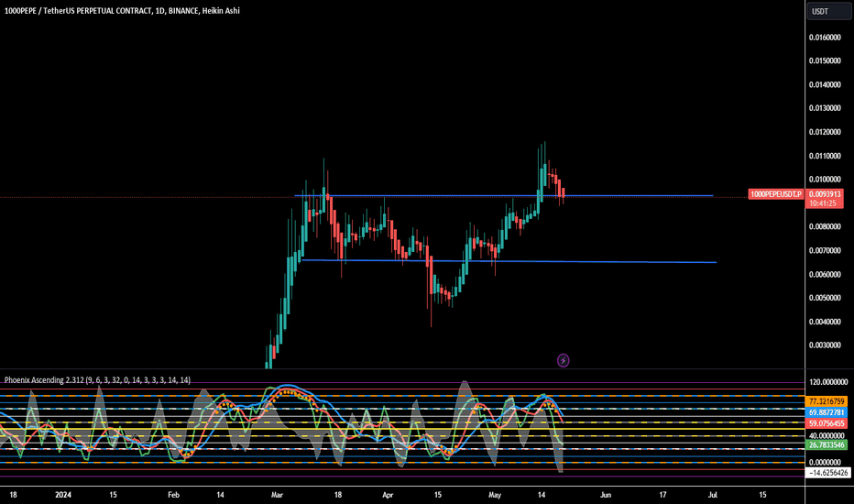Click the 0.0110000 price axis label

(825, 156)
